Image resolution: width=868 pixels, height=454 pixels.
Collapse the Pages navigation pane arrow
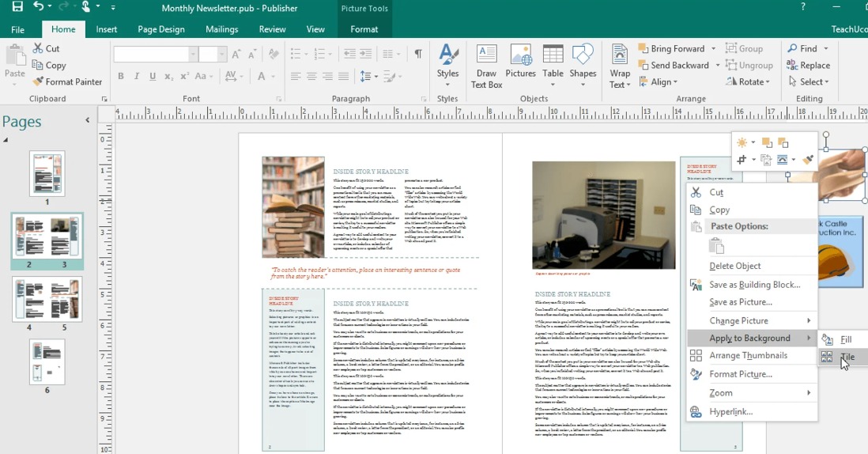(88, 120)
